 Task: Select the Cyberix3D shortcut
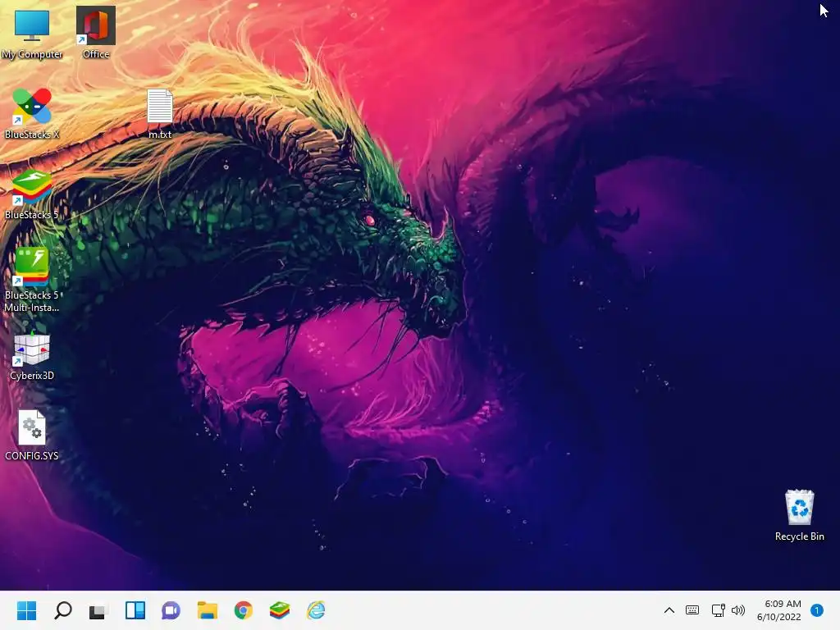(x=32, y=356)
